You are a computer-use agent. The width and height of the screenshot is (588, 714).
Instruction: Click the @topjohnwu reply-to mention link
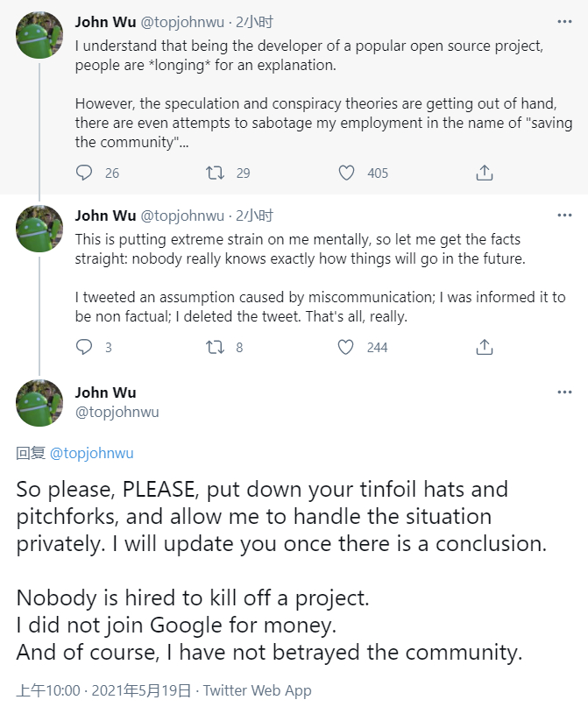(92, 453)
